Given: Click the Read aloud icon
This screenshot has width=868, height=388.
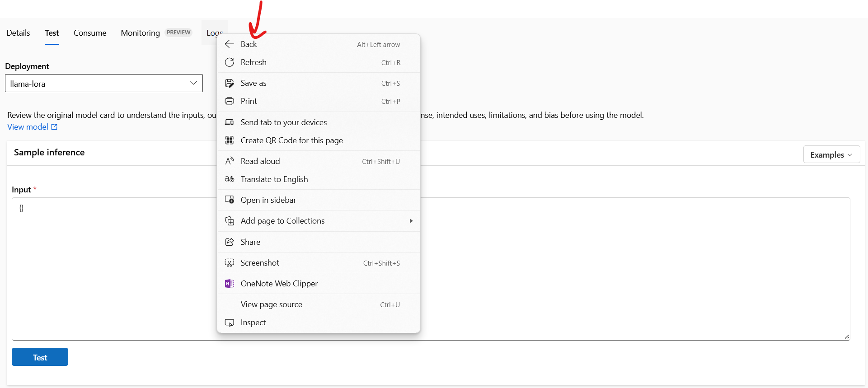Looking at the screenshot, I should click(x=230, y=161).
